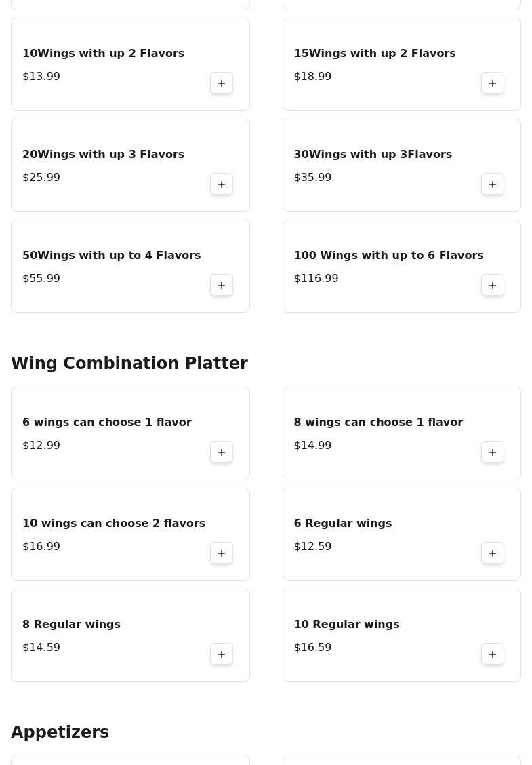Add 30Wings with up 3Flavors item
The height and width of the screenshot is (765, 532).
[493, 184]
